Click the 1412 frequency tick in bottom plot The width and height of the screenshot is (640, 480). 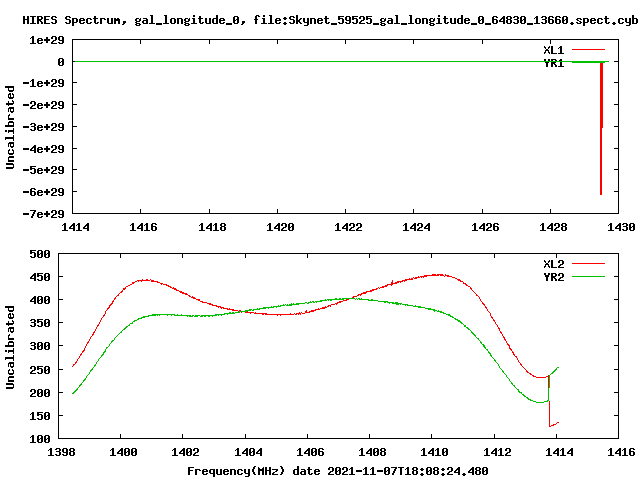click(x=497, y=452)
